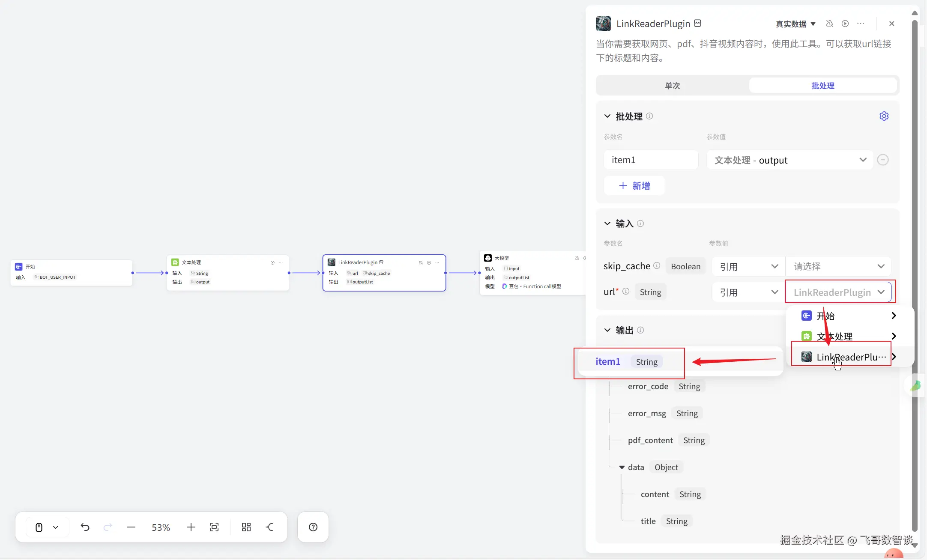Open the auto-layout grid icon
927x560 pixels.
click(x=246, y=527)
